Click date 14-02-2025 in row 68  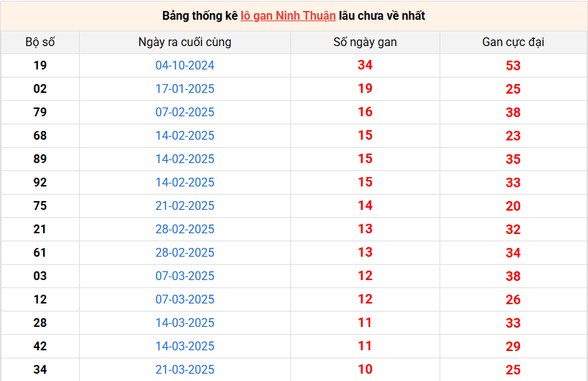pos(185,135)
